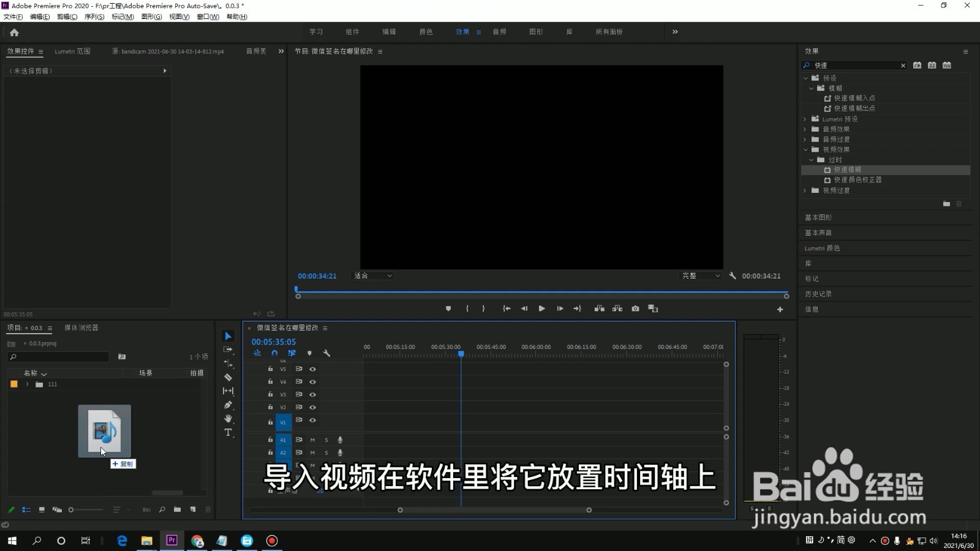Screen dimensions: 980x551
Task: Expand the 音频过渡 folder
Action: pos(805,140)
